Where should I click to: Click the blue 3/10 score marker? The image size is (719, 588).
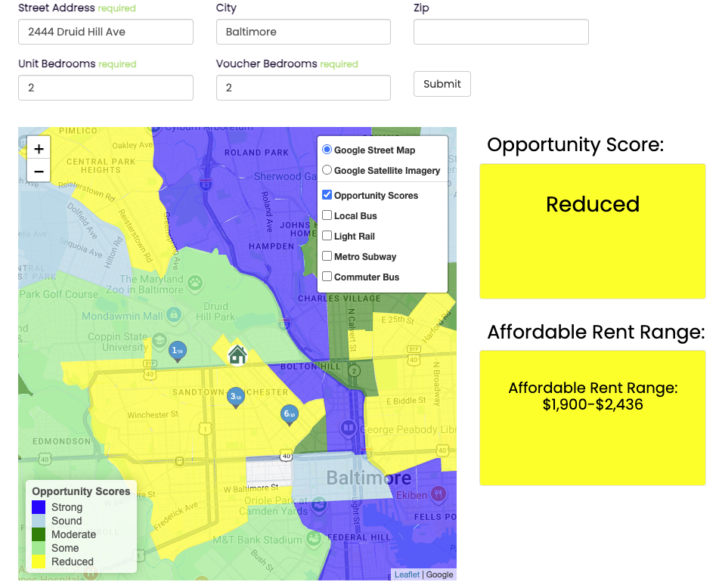coord(235,397)
